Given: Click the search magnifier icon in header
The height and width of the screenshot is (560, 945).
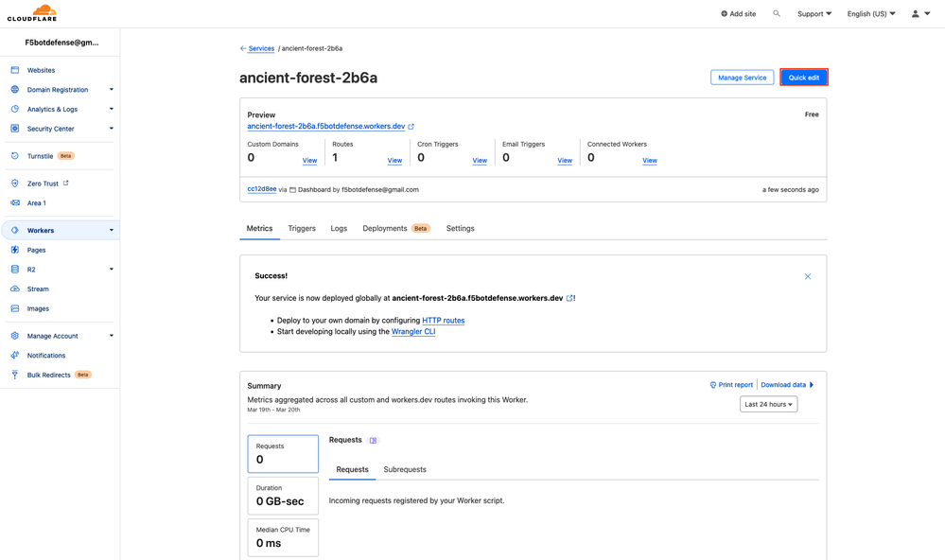Looking at the screenshot, I should [777, 14].
